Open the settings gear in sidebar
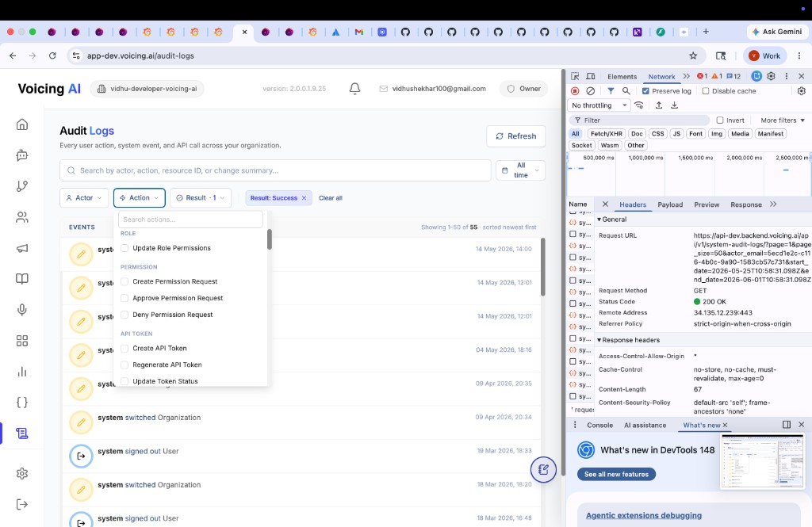The image size is (812, 527). click(x=21, y=473)
